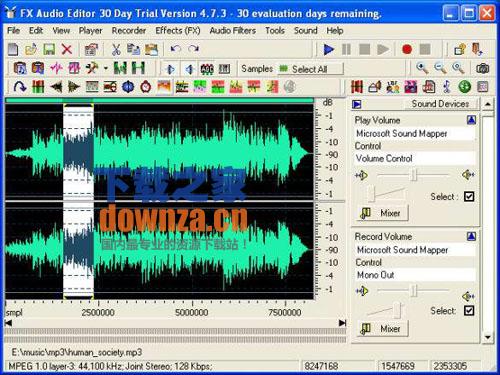This screenshot has width=500, height=375.
Task: Click the pink waveform icon
Action: pos(56,68)
